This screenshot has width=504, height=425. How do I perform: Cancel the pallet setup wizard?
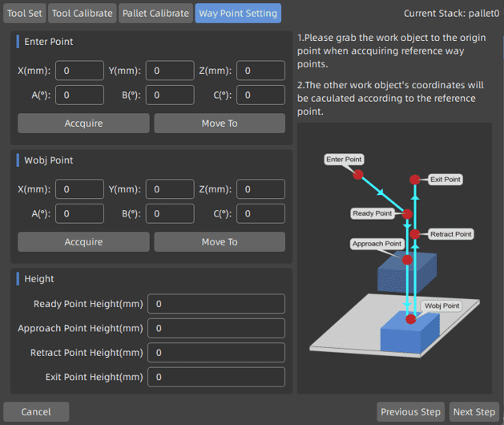point(36,412)
